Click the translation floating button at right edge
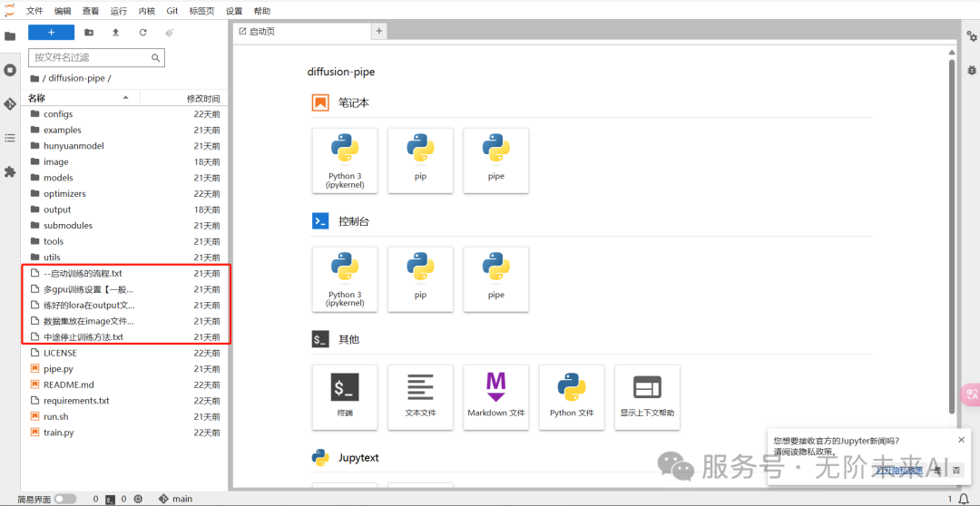This screenshot has height=506, width=980. [971, 394]
